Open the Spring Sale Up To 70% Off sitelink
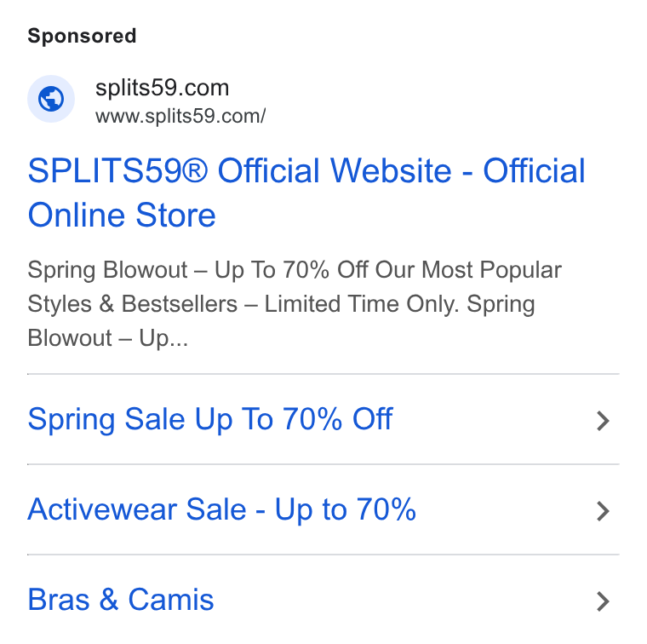 pos(210,419)
